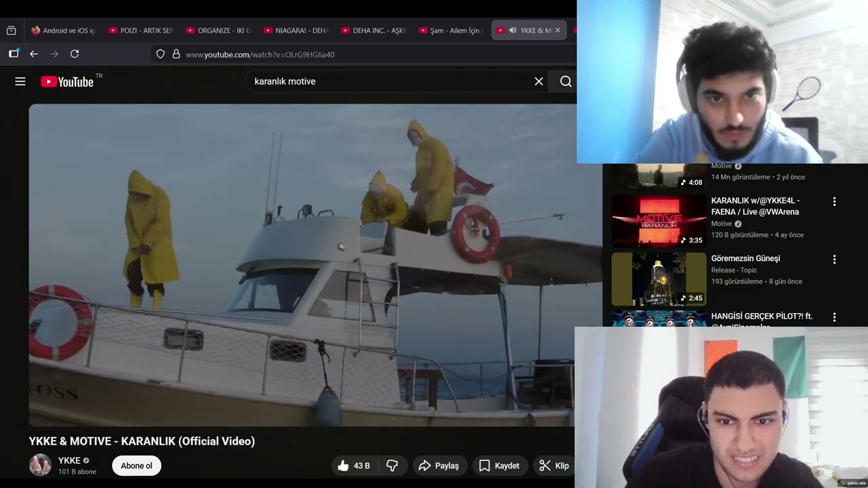Create a clip with the Klip button

(554, 466)
